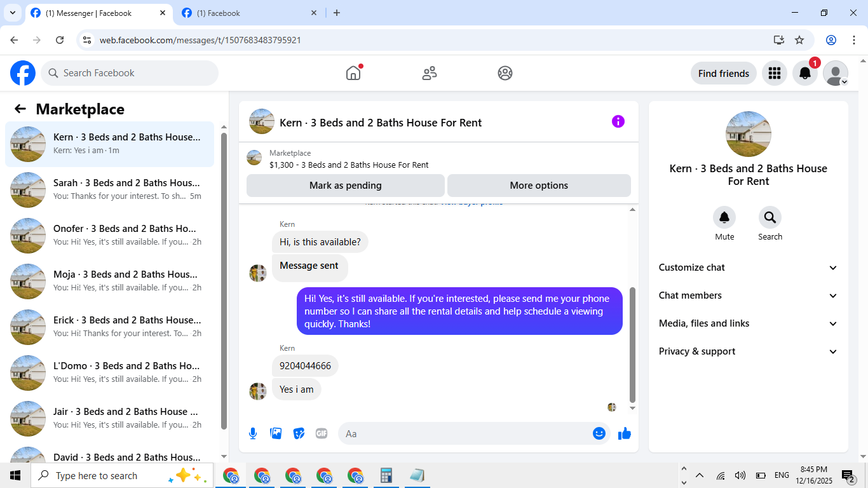Search in conversation using magnifier icon
The width and height of the screenshot is (868, 488).
pyautogui.click(x=770, y=218)
